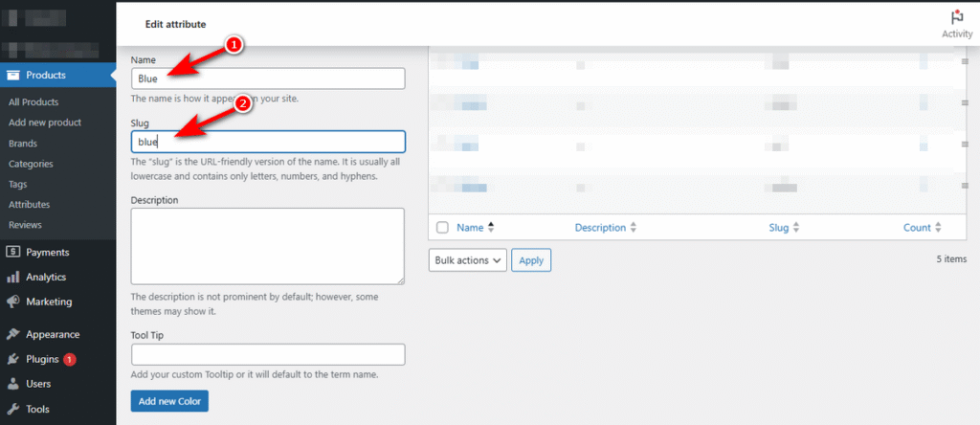Open Products menu
The height and width of the screenshot is (425, 980).
57,75
